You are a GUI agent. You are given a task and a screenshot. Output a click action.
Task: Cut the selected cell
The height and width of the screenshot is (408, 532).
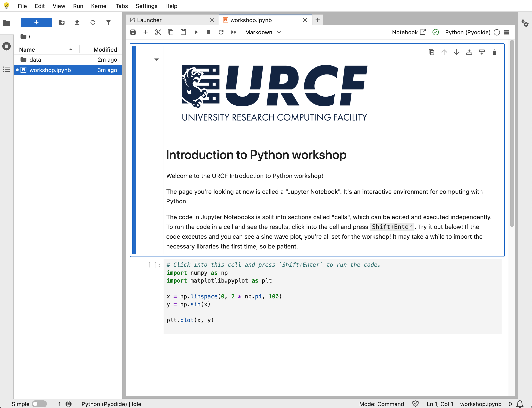[x=158, y=32]
